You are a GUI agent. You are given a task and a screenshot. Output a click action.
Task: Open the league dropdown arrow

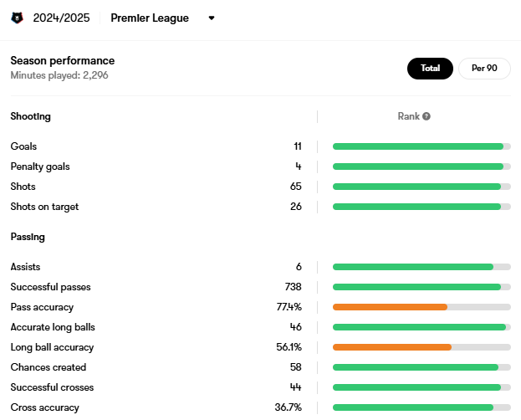212,18
